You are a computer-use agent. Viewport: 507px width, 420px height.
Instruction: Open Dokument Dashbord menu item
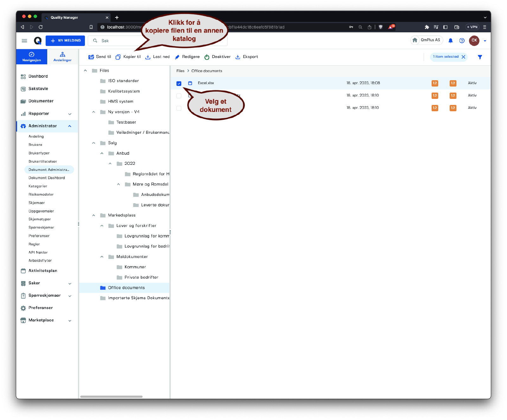pos(47,178)
